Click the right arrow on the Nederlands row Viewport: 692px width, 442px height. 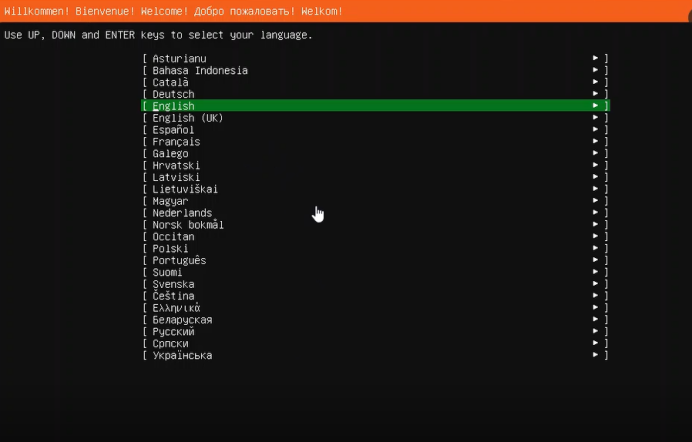(x=596, y=213)
